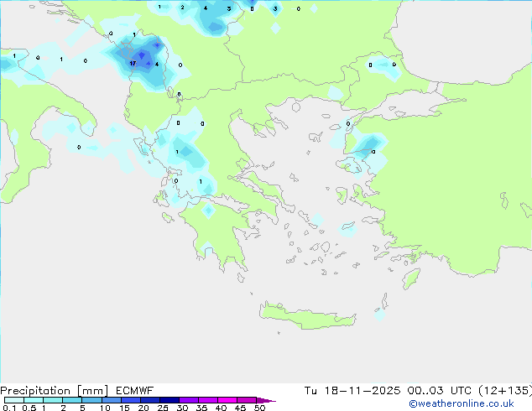Image resolution: width=532 pixels, height=411 pixels.
Task: Select the 5–10 mm legend color swatch
Action: coord(91,400)
